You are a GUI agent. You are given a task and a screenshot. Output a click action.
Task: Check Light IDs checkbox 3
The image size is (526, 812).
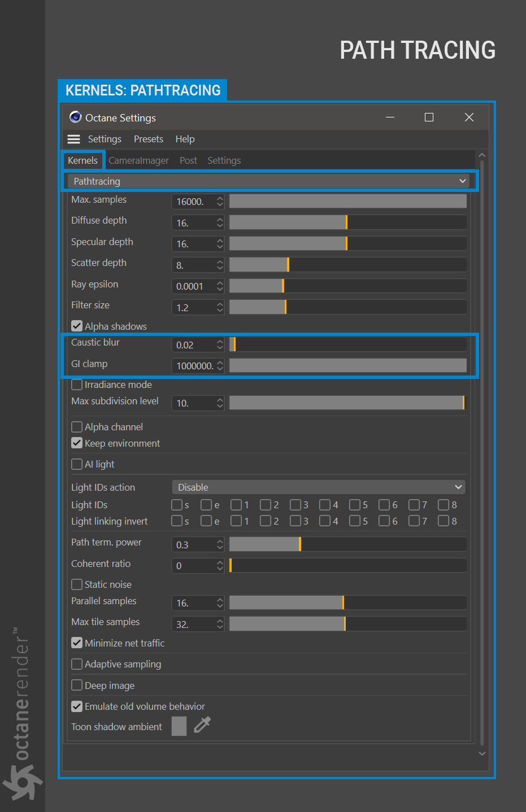coord(295,505)
